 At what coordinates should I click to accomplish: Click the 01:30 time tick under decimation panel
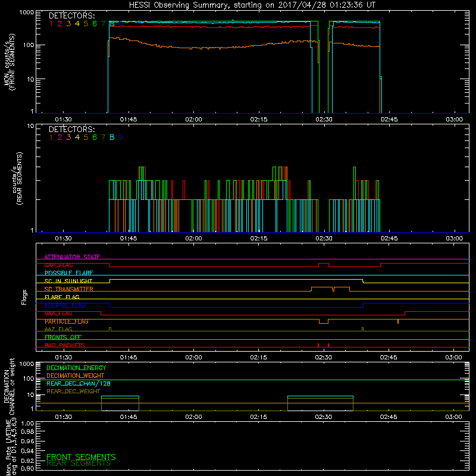pyautogui.click(x=64, y=417)
